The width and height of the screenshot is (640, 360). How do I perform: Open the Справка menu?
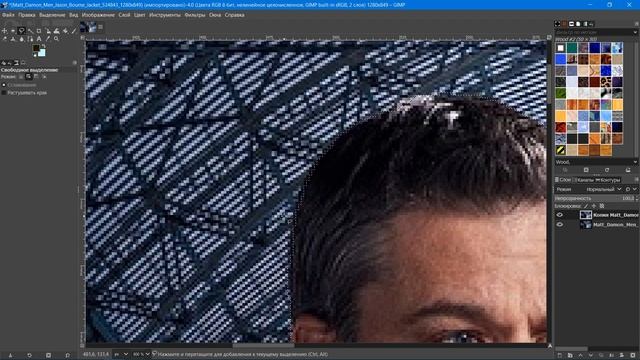(235, 15)
